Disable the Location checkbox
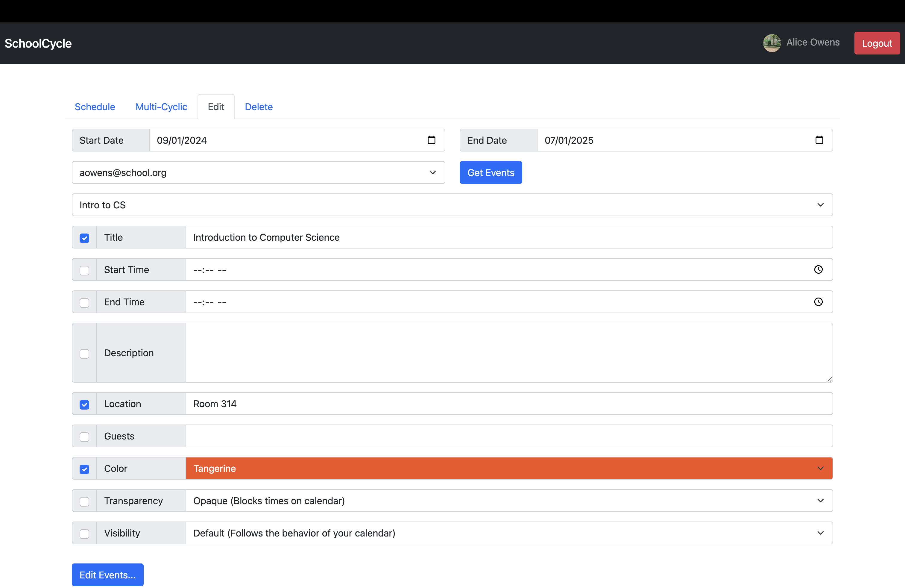 84,405
